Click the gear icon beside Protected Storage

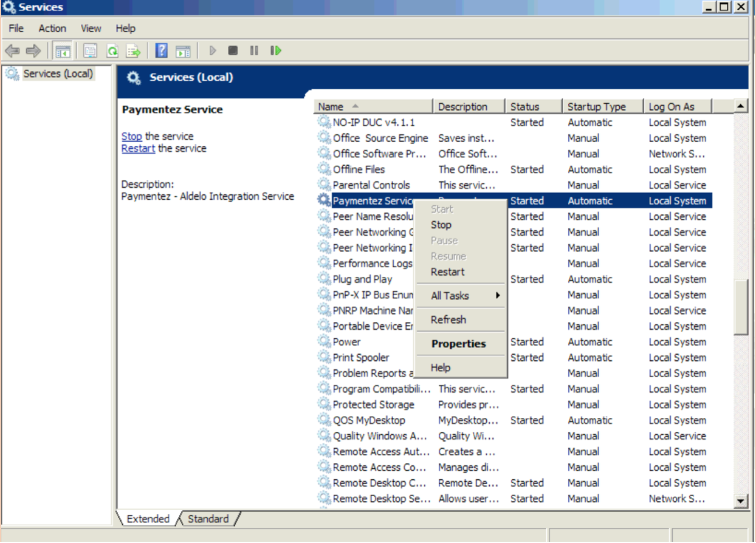pos(325,405)
